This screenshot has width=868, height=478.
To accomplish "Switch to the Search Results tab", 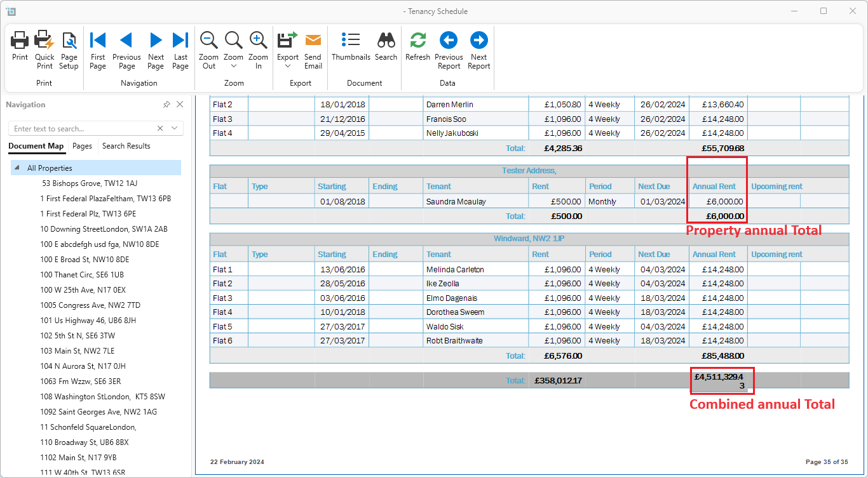I will click(x=126, y=146).
